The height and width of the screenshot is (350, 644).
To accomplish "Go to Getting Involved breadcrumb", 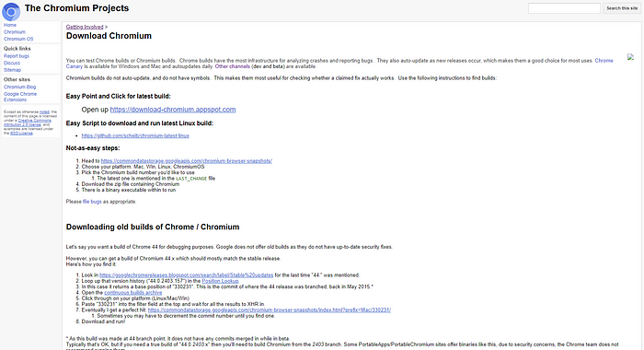I will [x=85, y=27].
